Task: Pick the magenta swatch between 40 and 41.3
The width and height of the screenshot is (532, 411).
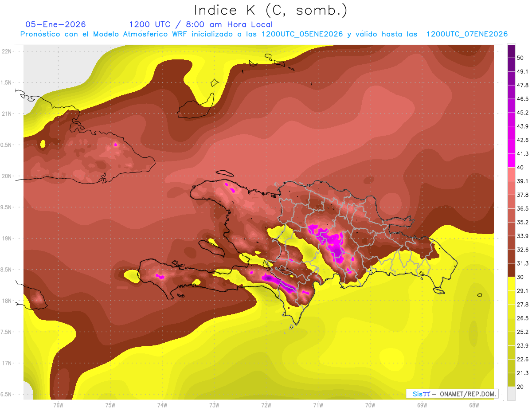Action: click(512, 160)
